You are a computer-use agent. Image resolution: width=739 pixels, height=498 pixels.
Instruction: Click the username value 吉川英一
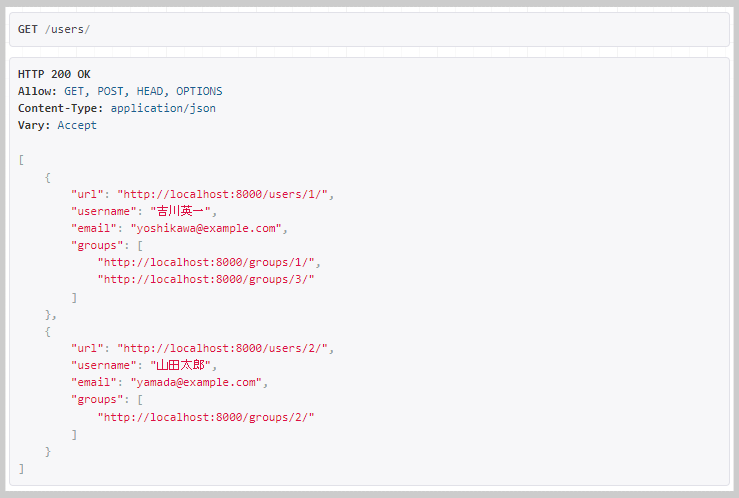point(180,211)
